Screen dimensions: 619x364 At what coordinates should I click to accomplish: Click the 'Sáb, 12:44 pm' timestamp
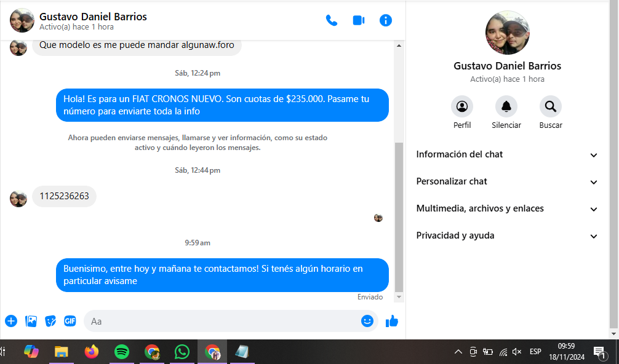pos(198,170)
